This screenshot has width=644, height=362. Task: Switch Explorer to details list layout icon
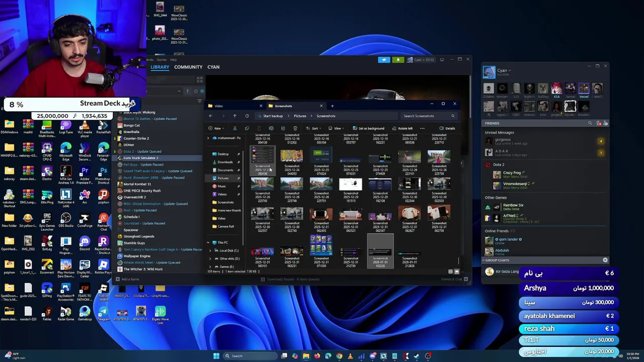tap(450, 271)
